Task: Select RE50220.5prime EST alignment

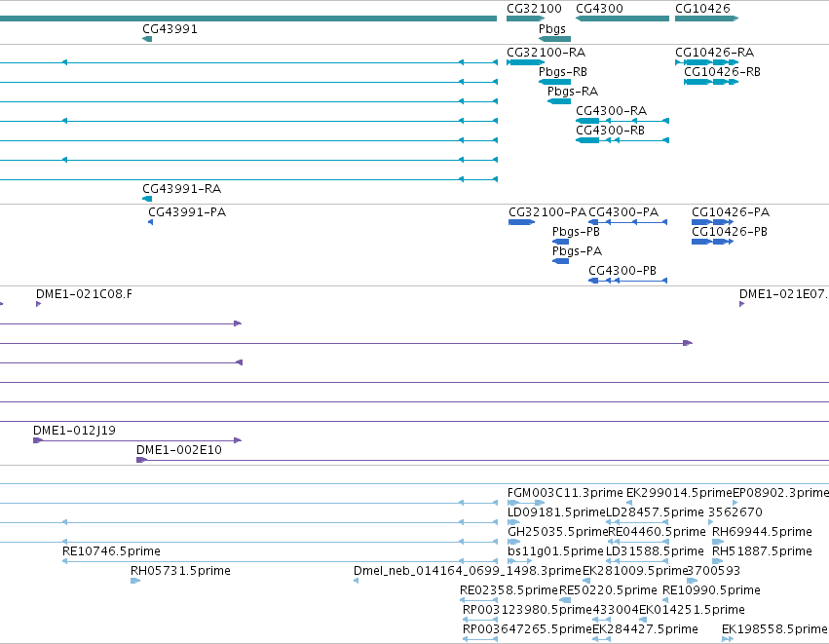Action: 565,600
